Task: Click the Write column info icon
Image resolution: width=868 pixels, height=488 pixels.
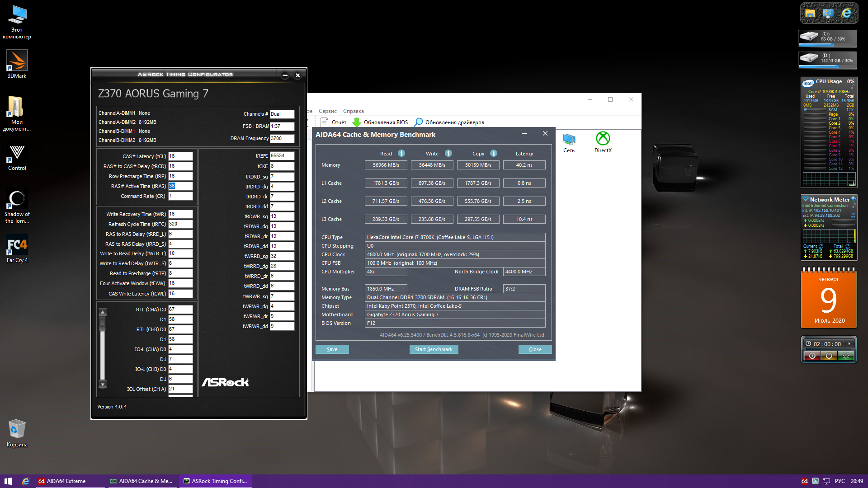Action: point(448,153)
